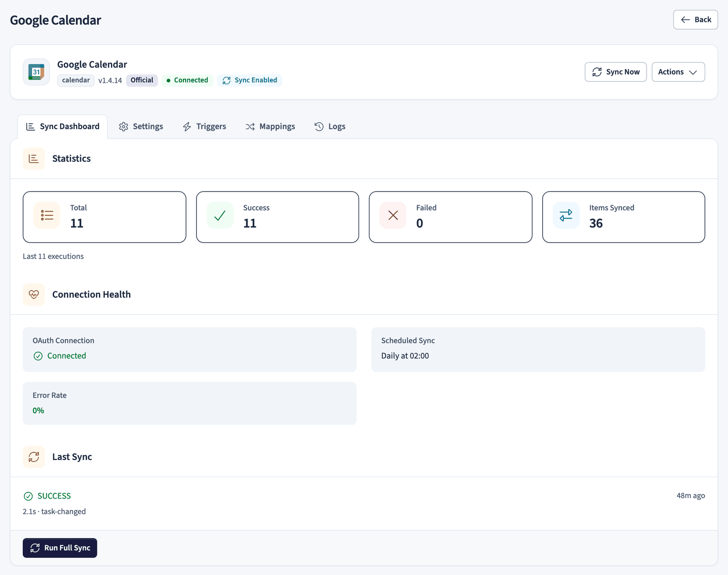Click the Total count card
The height and width of the screenshot is (575, 728).
tap(105, 217)
